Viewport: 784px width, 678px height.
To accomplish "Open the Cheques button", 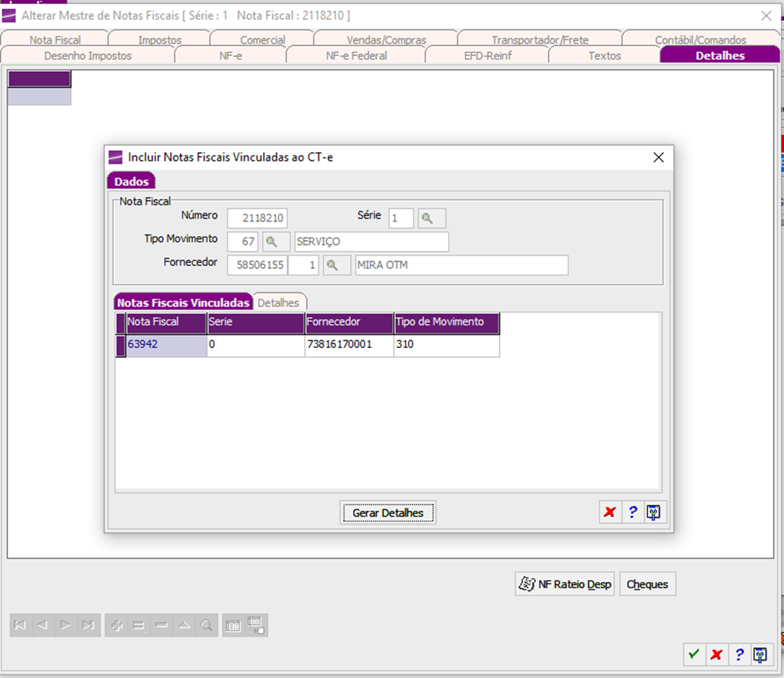I will coord(647,585).
